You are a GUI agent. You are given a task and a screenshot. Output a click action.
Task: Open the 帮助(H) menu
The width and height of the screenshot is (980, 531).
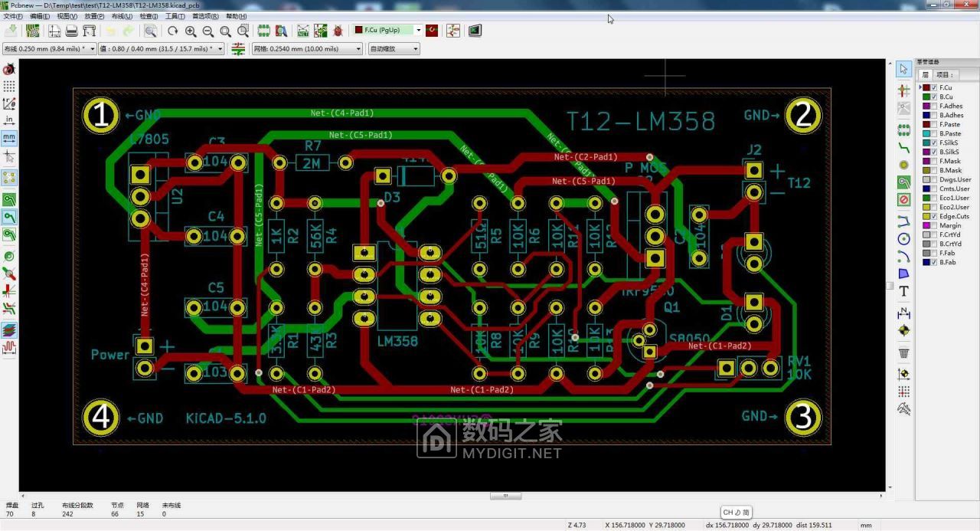(x=237, y=16)
